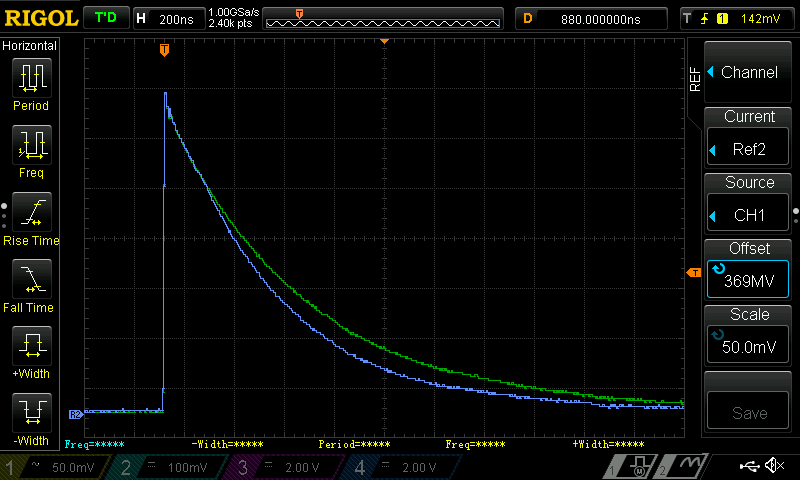Add the +Width measurement
Viewport: 800px width, 480px height.
coord(30,352)
